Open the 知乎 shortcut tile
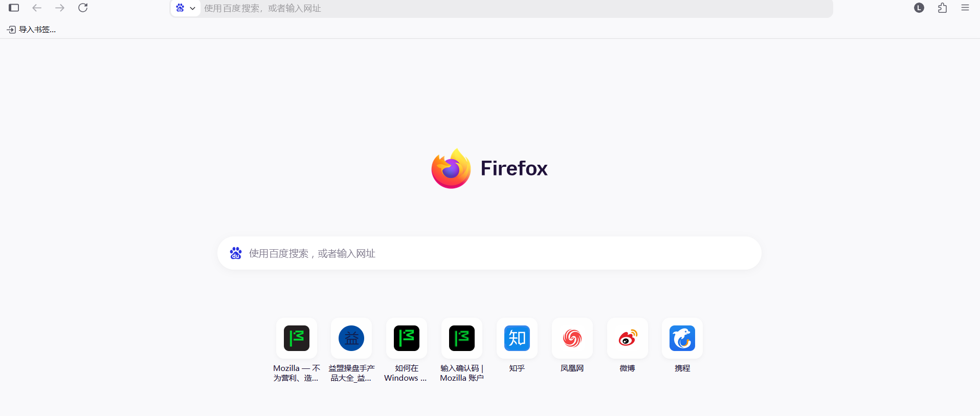This screenshot has height=416, width=980. pos(517,338)
